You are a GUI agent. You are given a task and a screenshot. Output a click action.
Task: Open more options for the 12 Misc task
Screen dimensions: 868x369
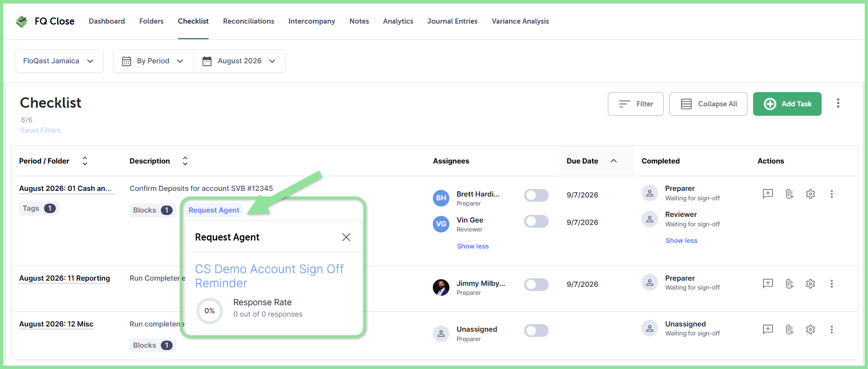(x=832, y=329)
